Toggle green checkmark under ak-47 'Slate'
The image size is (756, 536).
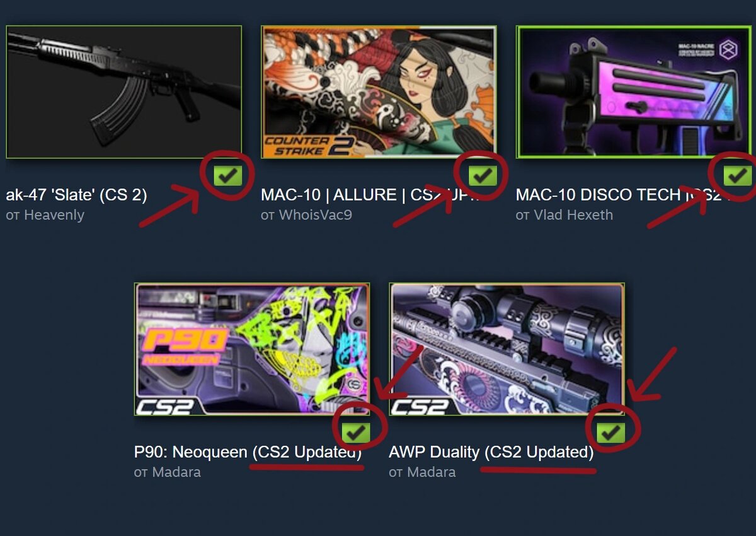click(x=228, y=175)
